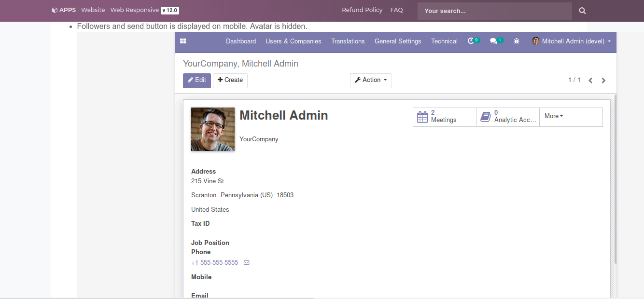Click the Create button
The image size is (644, 299).
point(230,81)
